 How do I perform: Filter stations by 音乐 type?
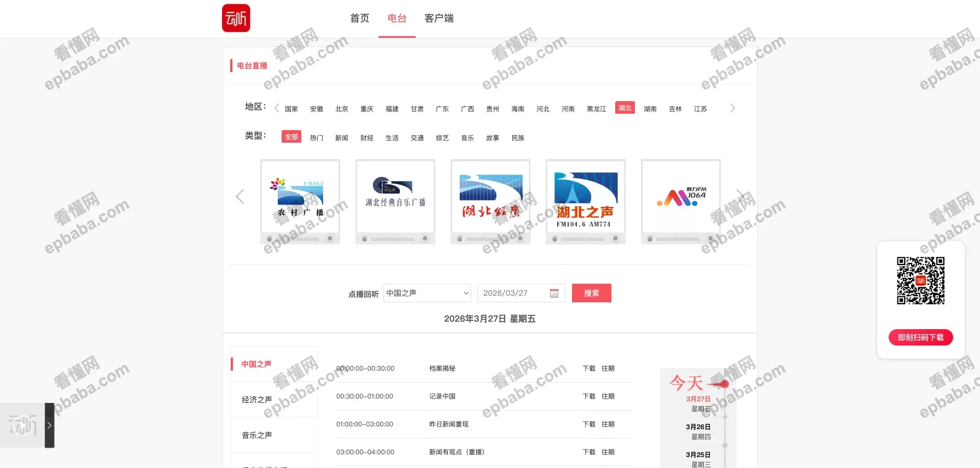[468, 138]
